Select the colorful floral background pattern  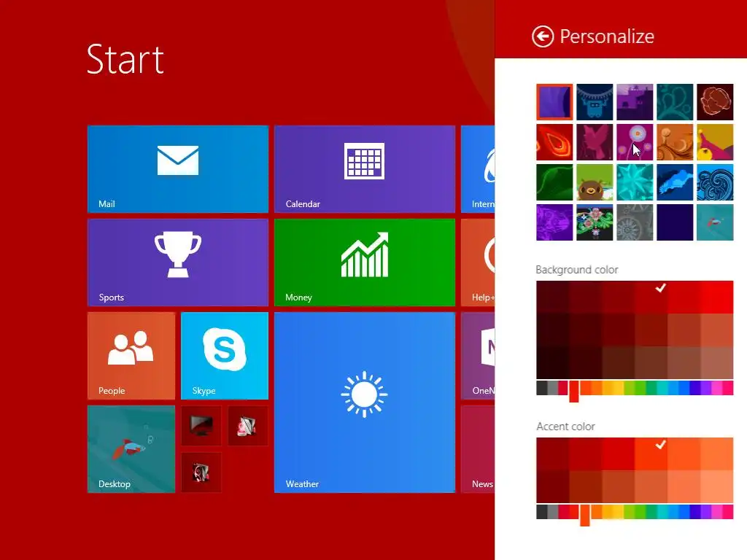(x=595, y=222)
